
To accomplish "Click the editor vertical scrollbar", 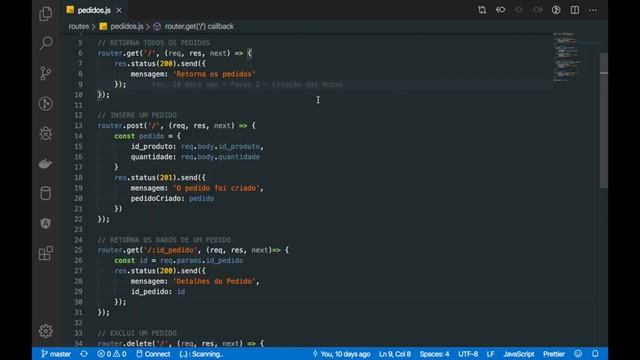I will pyautogui.click(x=604, y=120).
